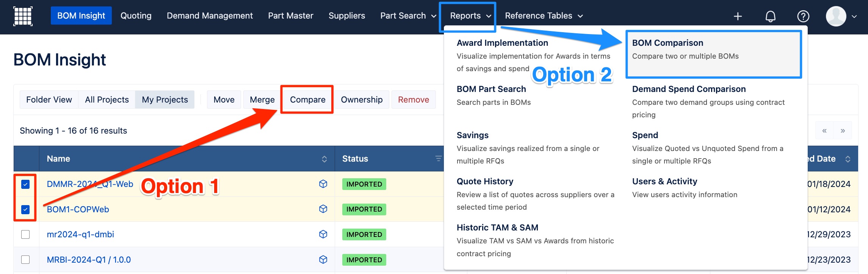Uncheck the BOM1-COPWeb checkbox

click(25, 209)
